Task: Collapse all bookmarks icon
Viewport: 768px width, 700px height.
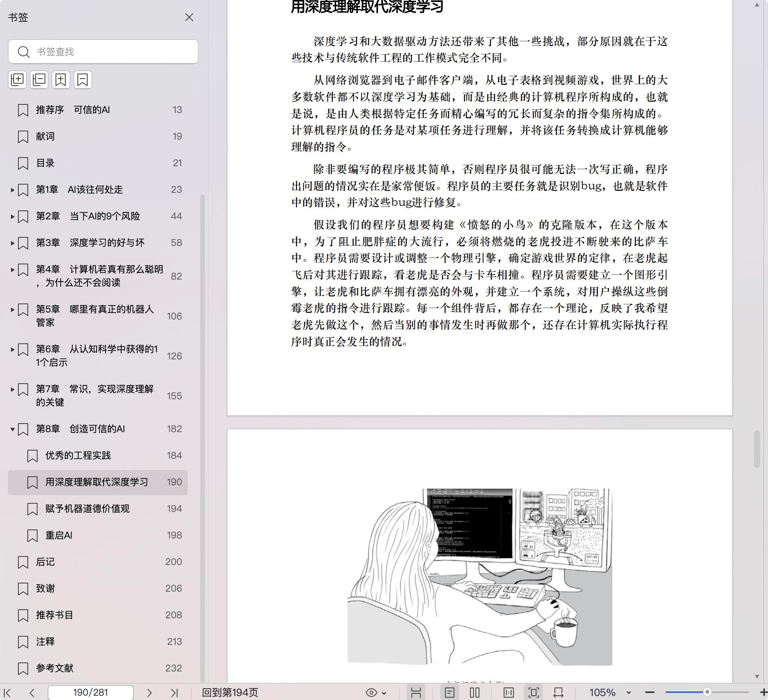Action: coord(39,79)
